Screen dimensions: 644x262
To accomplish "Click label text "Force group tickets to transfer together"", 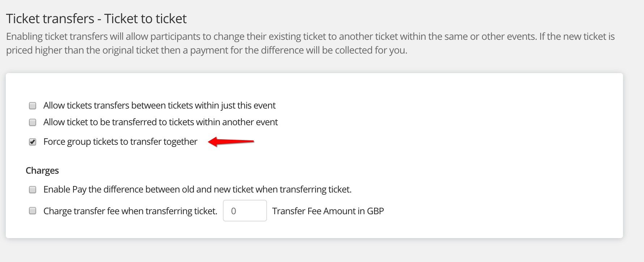I will pos(120,141).
